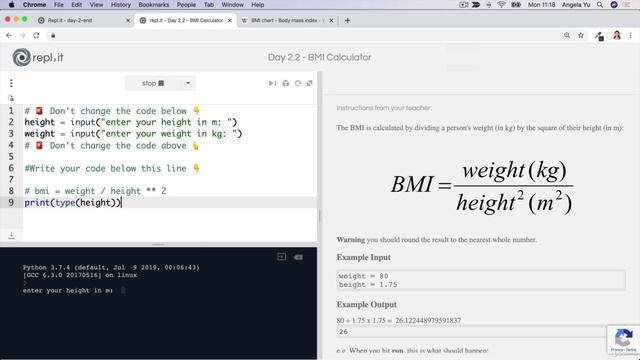This screenshot has height=360, width=640.
Task: Click line 3 weight = input code
Action: pyautogui.click(x=133, y=133)
